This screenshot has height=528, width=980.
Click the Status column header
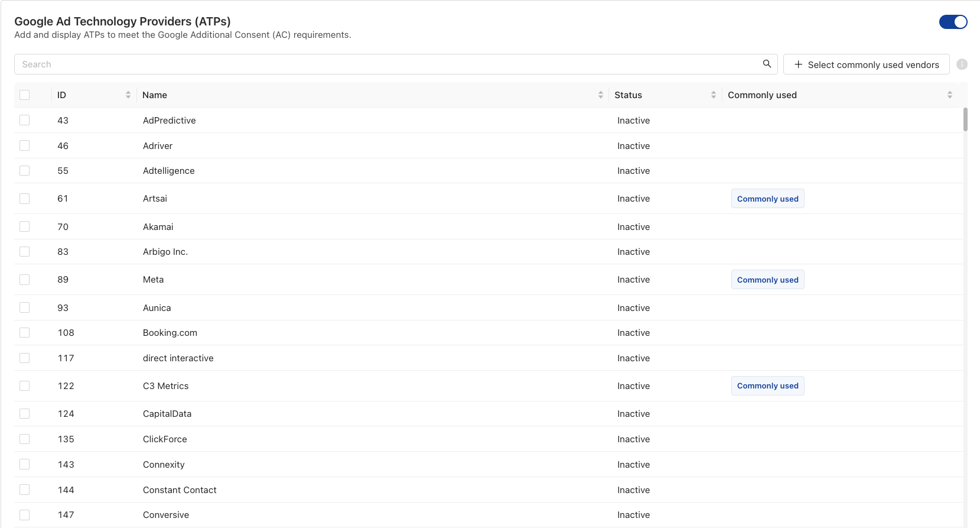point(628,95)
